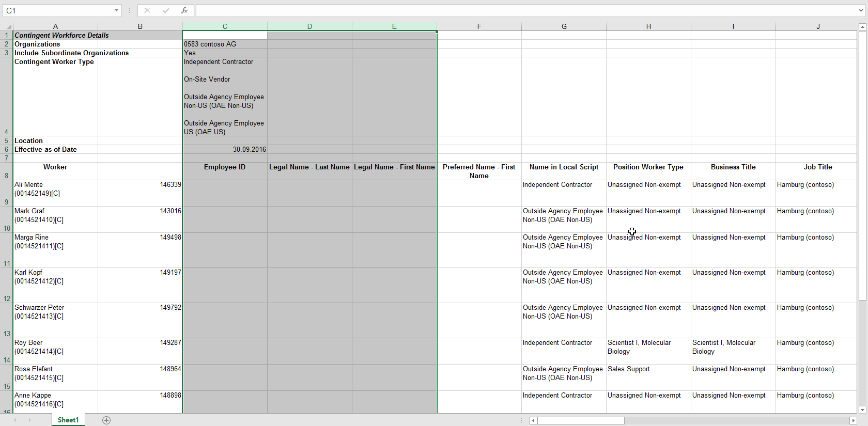Screen dimensions: 868x426
Task: Click the Name Box showing C1
Action: (58, 10)
